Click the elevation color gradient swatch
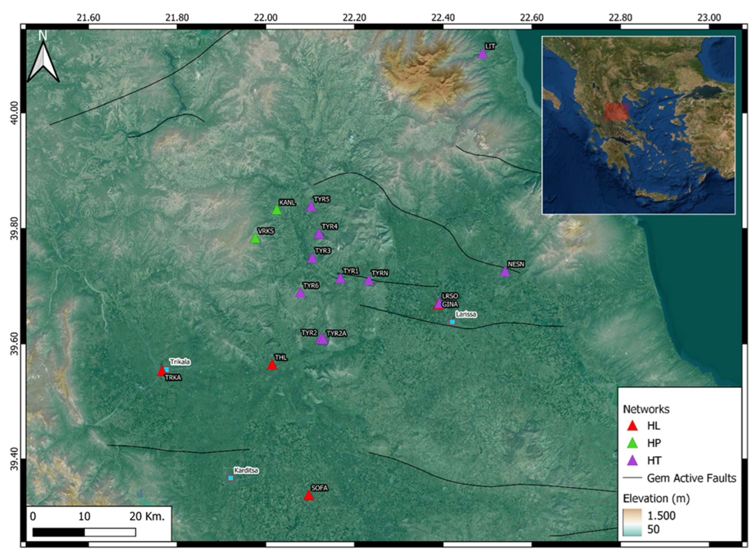Viewport: 756px width, 558px height. click(x=632, y=522)
